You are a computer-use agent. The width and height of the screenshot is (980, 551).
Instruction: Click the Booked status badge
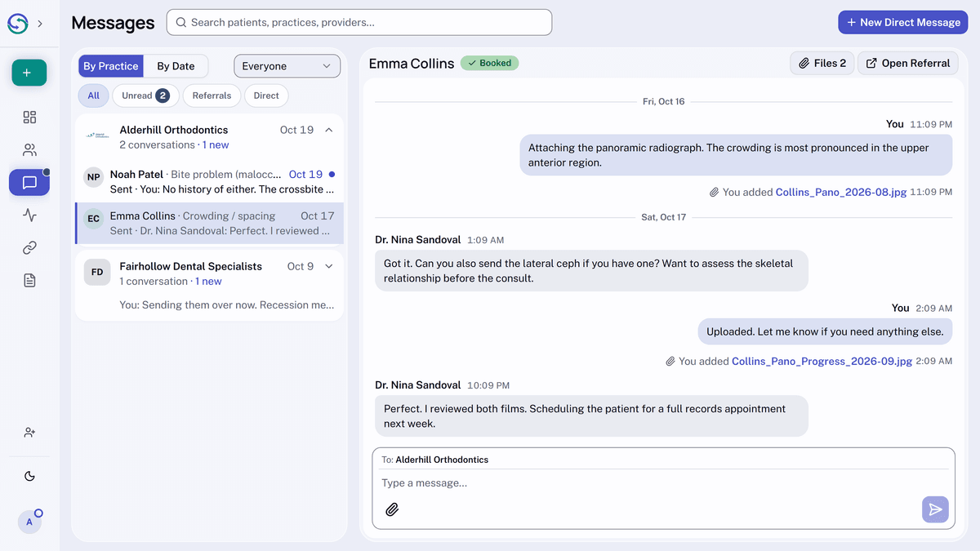(x=489, y=63)
